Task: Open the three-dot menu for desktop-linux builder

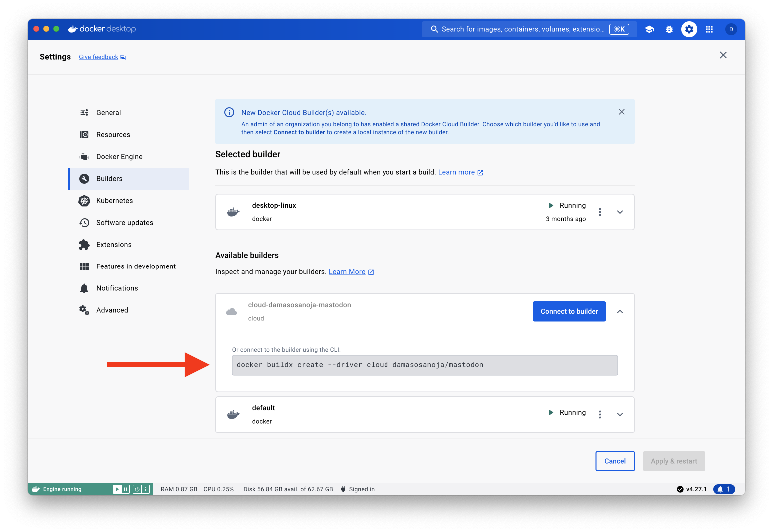Action: 600,212
